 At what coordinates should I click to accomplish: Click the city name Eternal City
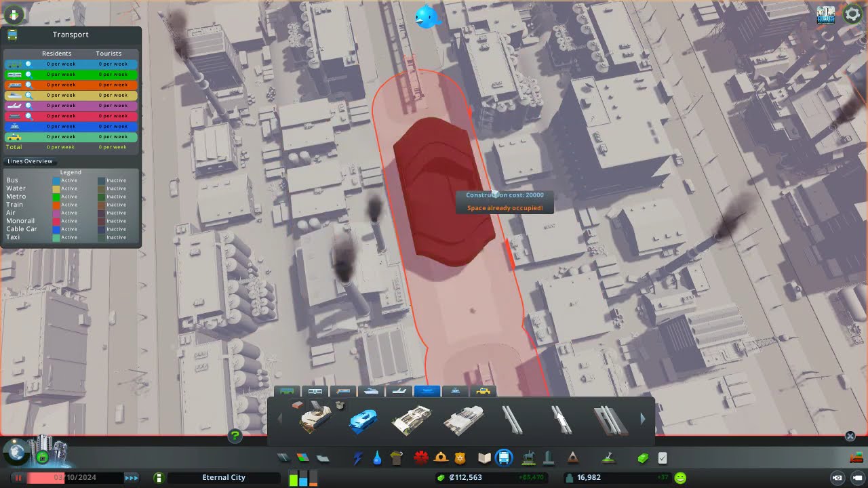224,478
